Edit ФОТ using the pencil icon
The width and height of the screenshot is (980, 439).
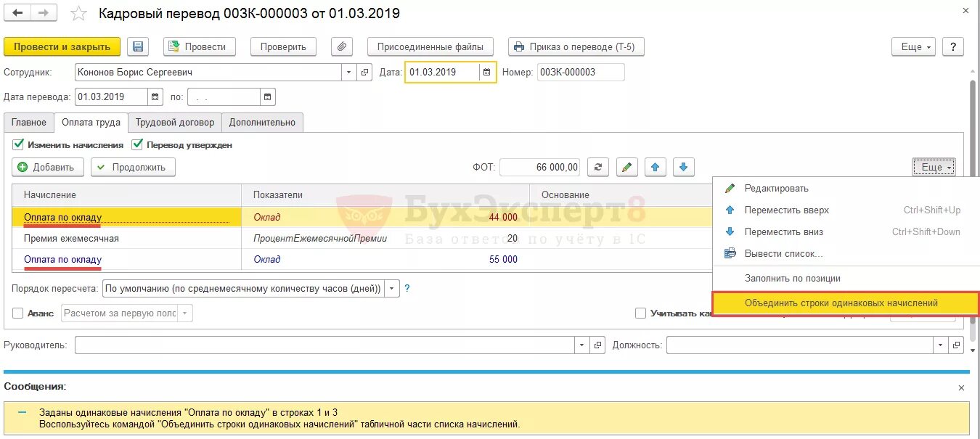(x=626, y=167)
